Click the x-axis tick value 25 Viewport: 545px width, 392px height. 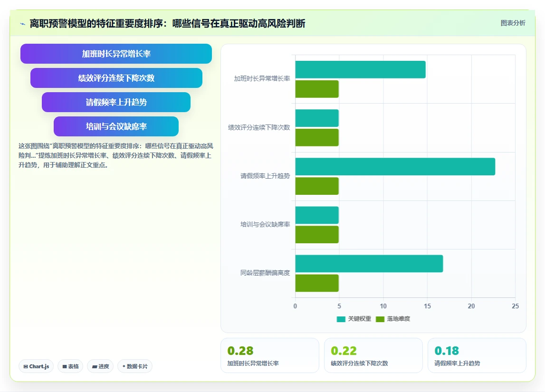click(x=515, y=306)
